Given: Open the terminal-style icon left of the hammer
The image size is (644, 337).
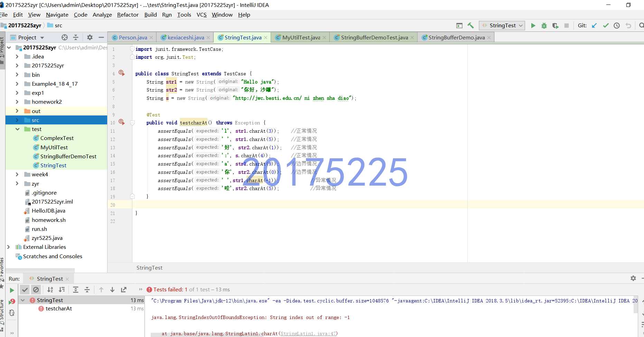Looking at the screenshot, I should [x=459, y=26].
